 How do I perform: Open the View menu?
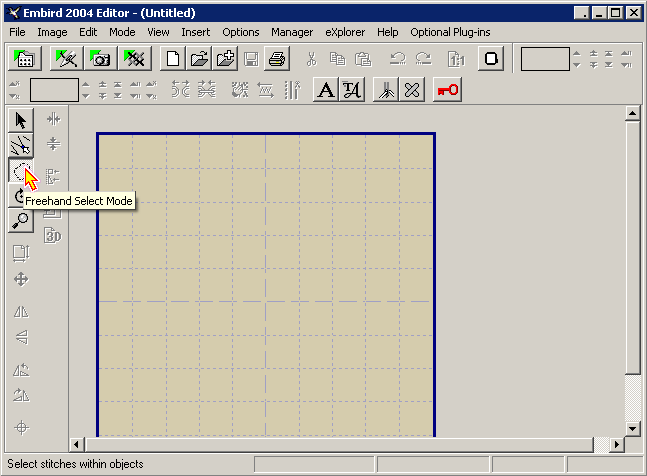tap(158, 32)
